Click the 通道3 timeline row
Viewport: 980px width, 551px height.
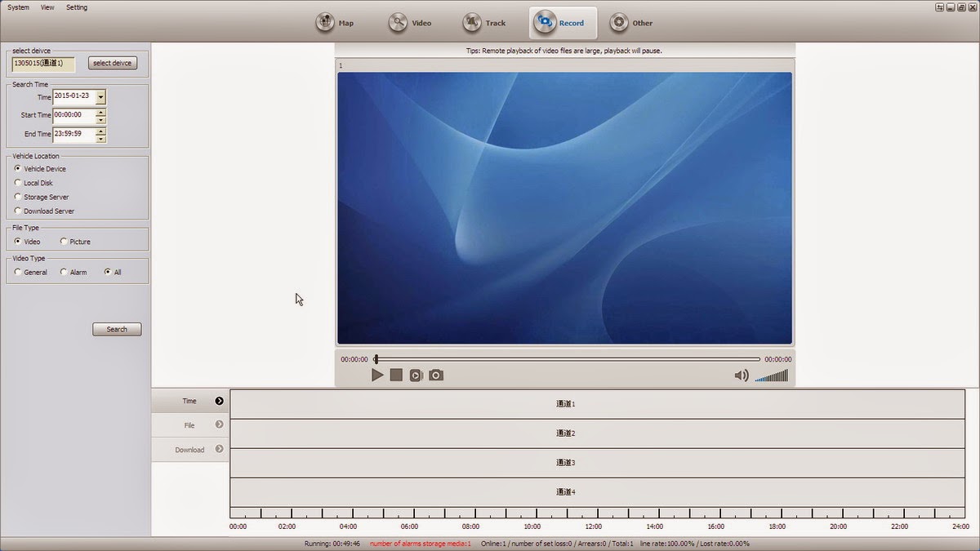pos(597,463)
